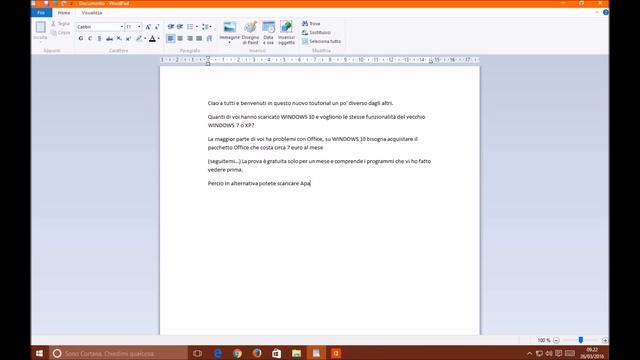Click the volume icon in system tray
This screenshot has width=640, height=360.
tap(549, 353)
